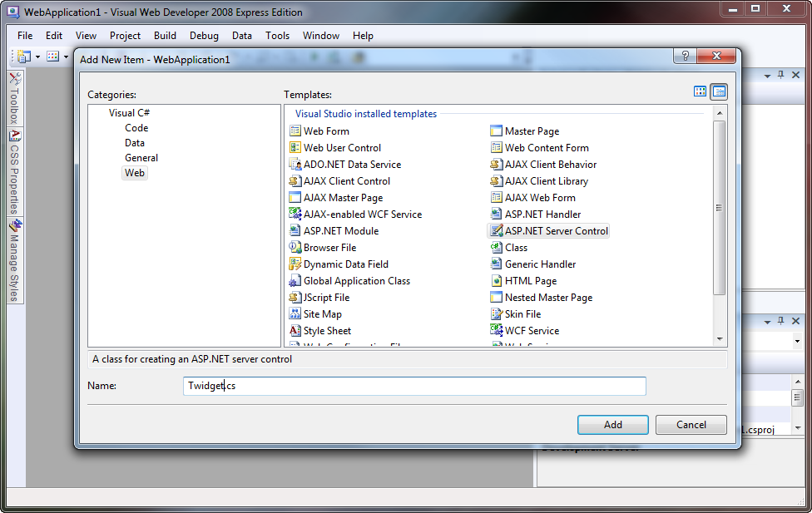The height and width of the screenshot is (513, 812).
Task: Expand the combo box in lower right panel
Action: pos(798,341)
